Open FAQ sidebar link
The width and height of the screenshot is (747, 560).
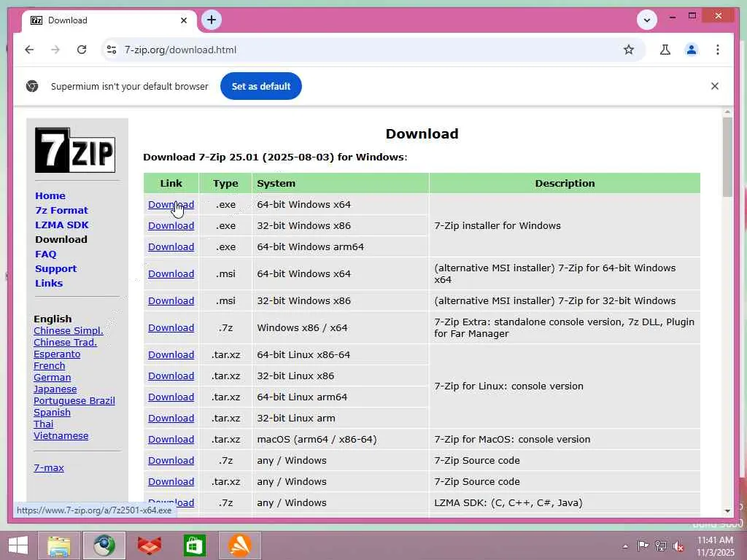(46, 254)
